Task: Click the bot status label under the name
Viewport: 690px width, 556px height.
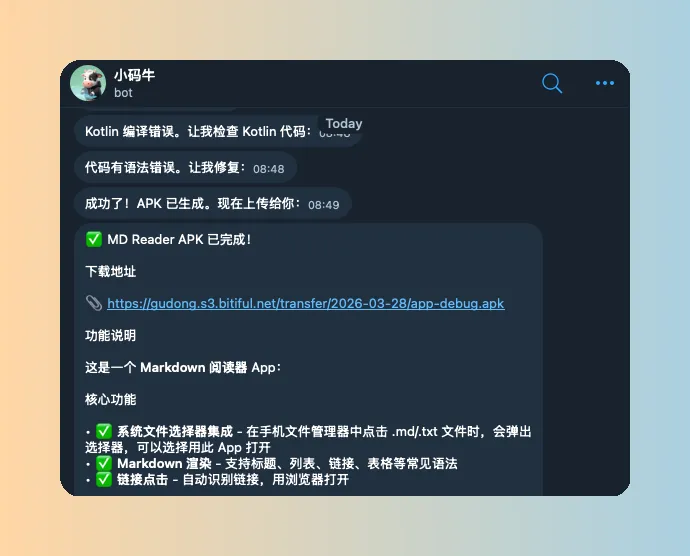Action: pyautogui.click(x=123, y=93)
